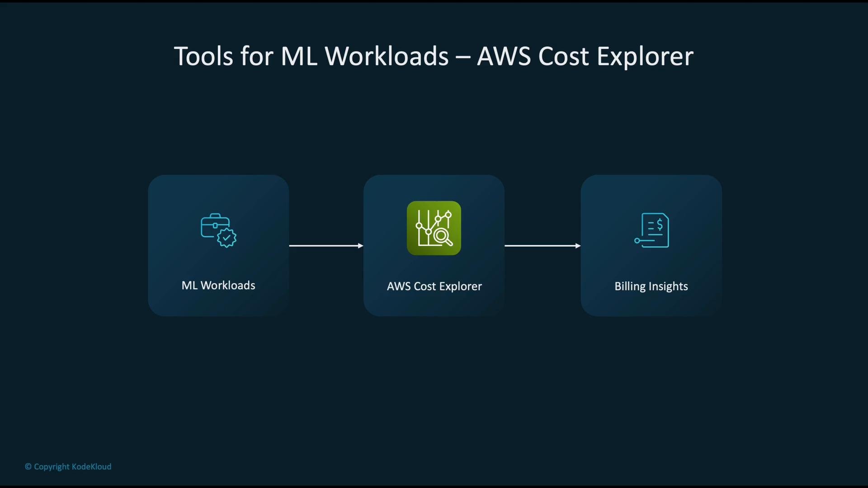Click the ML Workloads briefcase icon
This screenshot has height=488, width=868.
pyautogui.click(x=218, y=230)
